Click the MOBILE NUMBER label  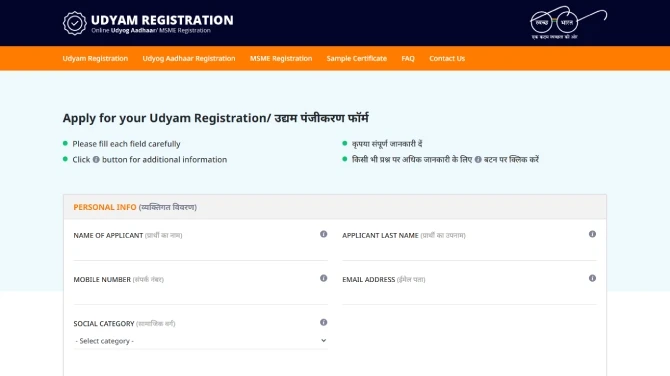tap(102, 279)
